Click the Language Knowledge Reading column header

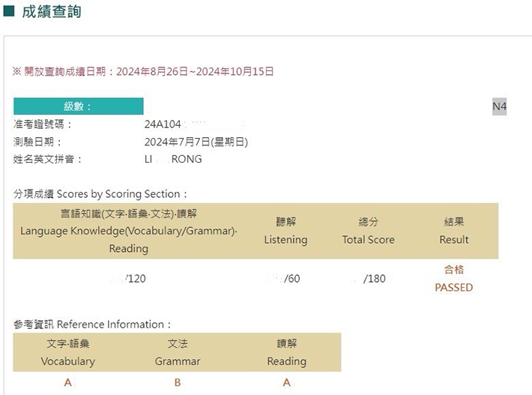129,231
